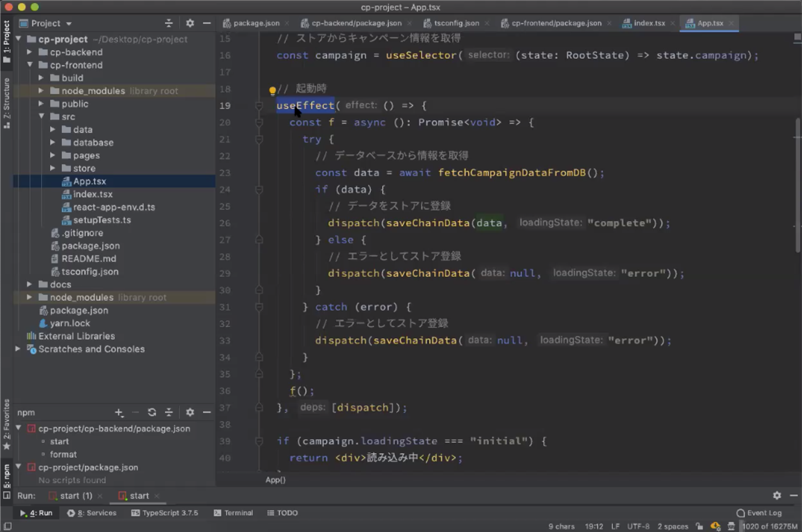Switch to the tsconfig.json editor tab
802x532 pixels.
456,23
